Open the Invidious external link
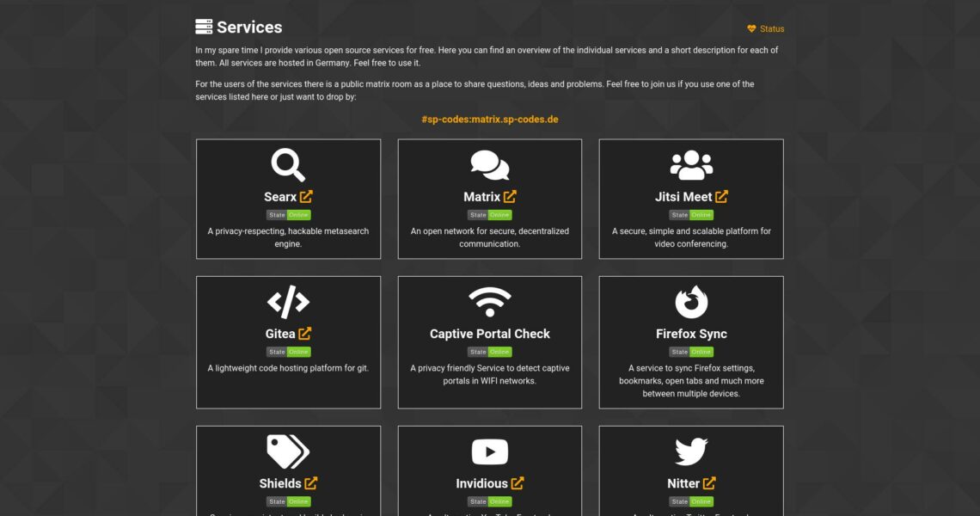The image size is (980, 516). click(518, 483)
